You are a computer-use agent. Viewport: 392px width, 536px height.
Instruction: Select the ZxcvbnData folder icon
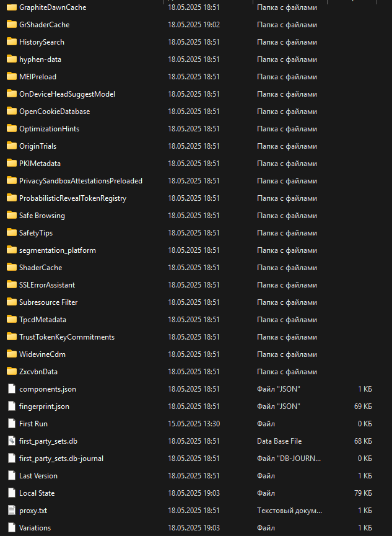pyautogui.click(x=11, y=372)
